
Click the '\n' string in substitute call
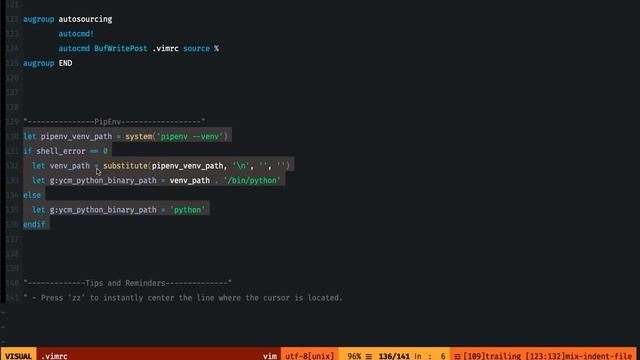(x=241, y=166)
